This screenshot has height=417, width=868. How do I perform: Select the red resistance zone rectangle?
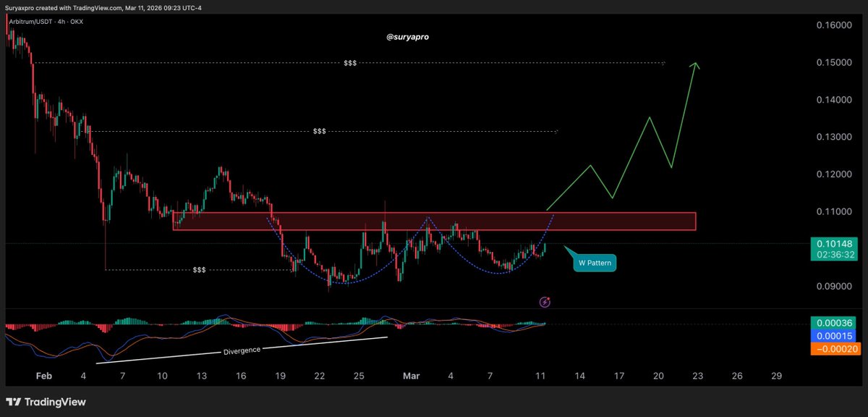[434, 221]
